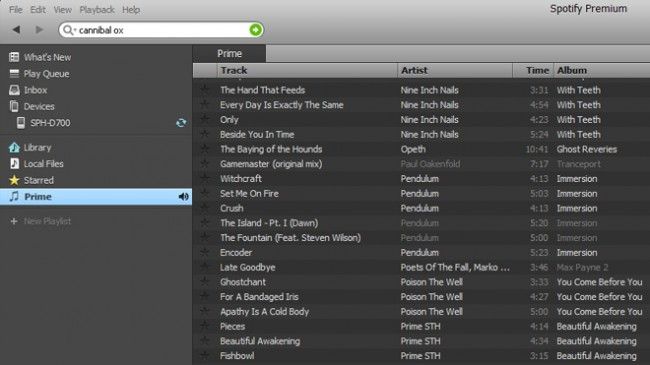Click the plus icon for New Playlist
This screenshot has width=650, height=365.
pyautogui.click(x=14, y=221)
